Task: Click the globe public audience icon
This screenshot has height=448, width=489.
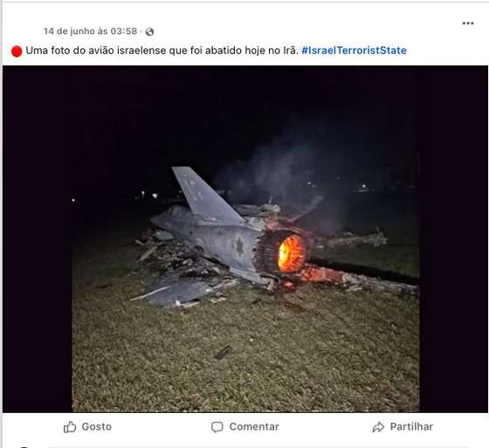Action: pyautogui.click(x=149, y=31)
